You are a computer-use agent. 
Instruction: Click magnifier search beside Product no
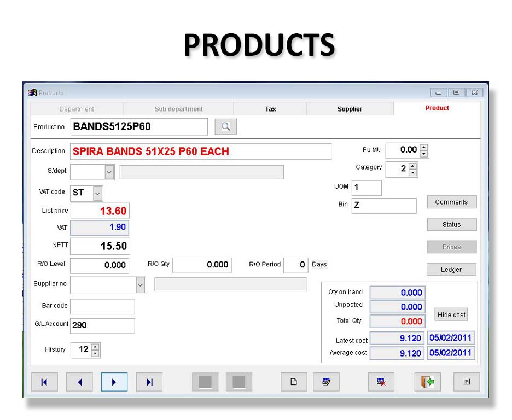[x=225, y=127]
